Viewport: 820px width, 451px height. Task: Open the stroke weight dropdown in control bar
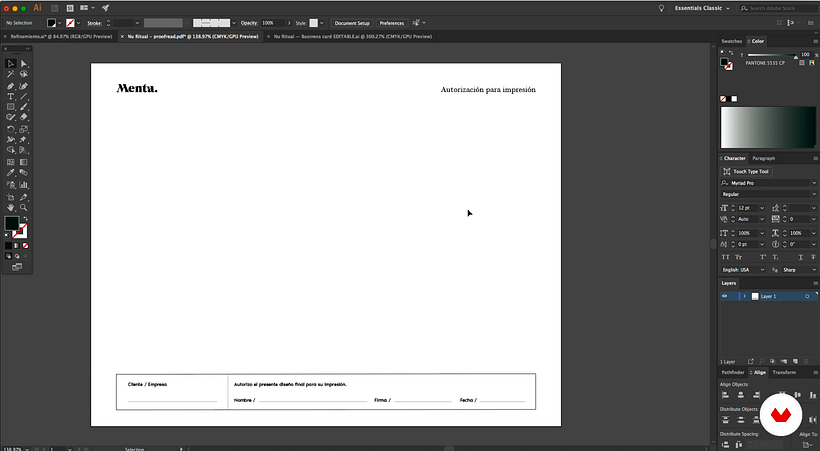[137, 23]
